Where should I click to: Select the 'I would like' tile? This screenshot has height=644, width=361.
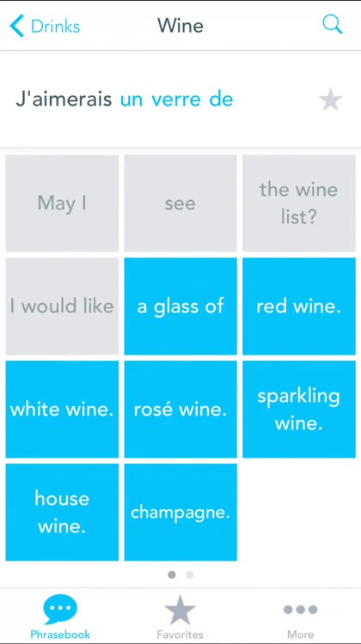click(62, 306)
